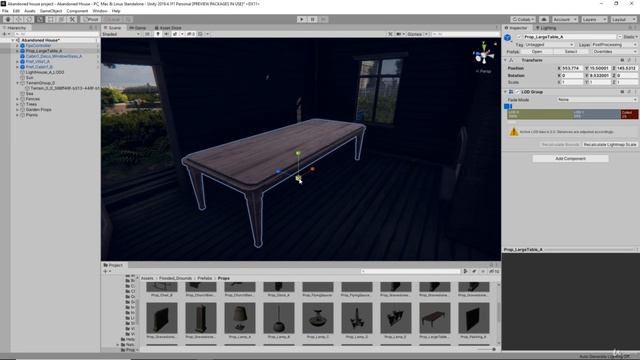Open the GameObject menu
This screenshot has width=640, height=360.
point(51,11)
